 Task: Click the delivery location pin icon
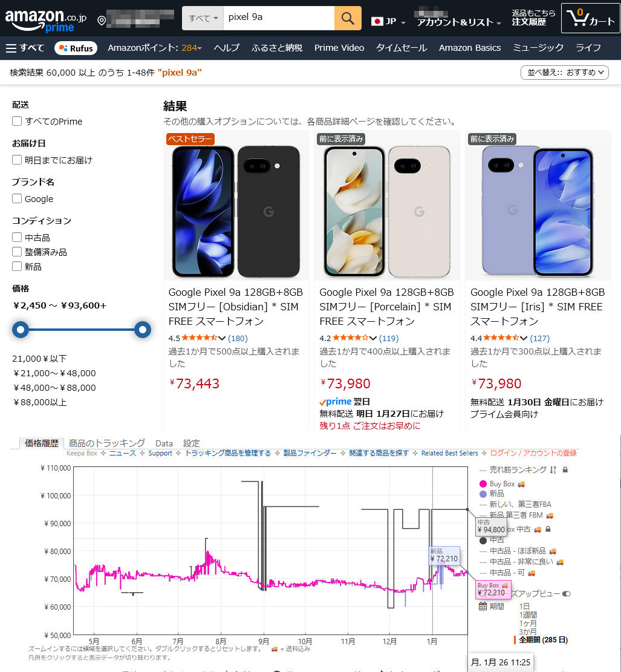102,20
